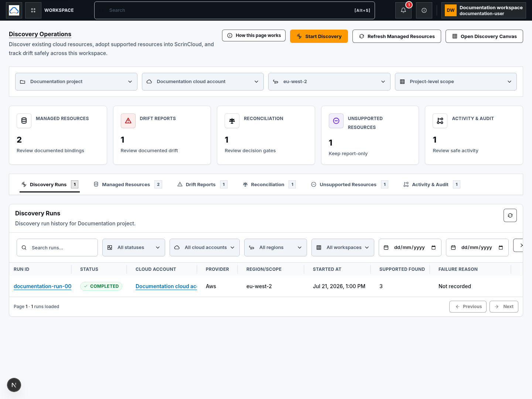Open the documentation-run-00 link

(x=42, y=286)
